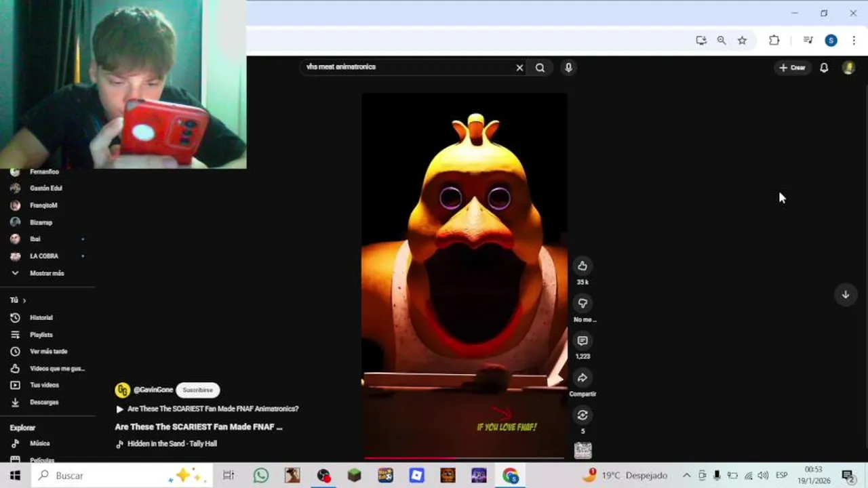Open Chrome media controls icon
This screenshot has width=868, height=488.
click(808, 41)
